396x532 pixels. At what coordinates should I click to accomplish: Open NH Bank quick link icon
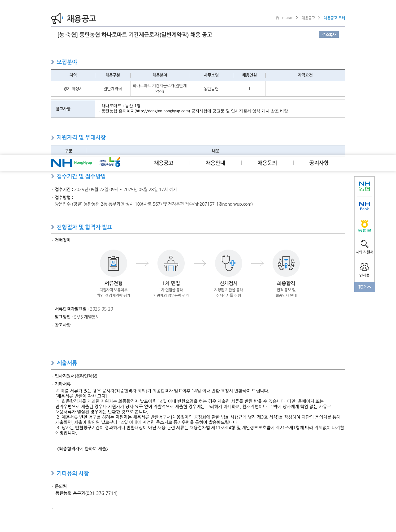(x=364, y=206)
